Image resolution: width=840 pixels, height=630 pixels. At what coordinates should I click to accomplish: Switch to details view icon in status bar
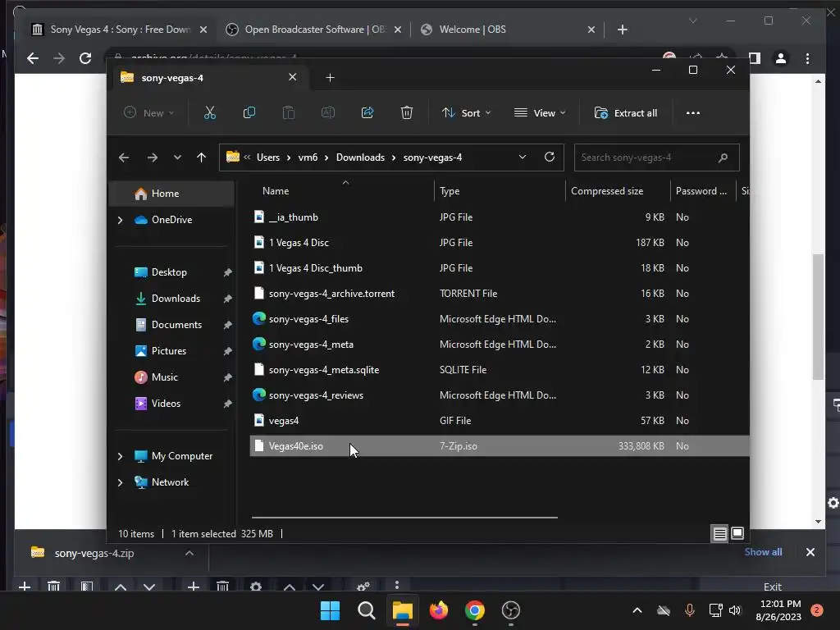(x=719, y=533)
